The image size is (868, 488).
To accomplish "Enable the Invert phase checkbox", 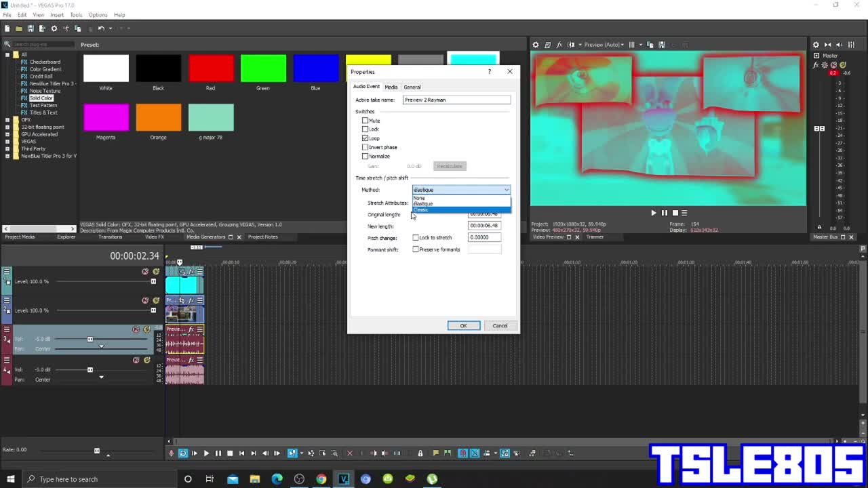I will click(x=365, y=147).
